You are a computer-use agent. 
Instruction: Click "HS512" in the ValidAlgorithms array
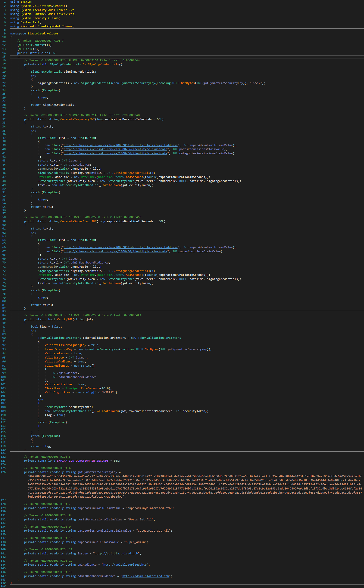pos(108,392)
